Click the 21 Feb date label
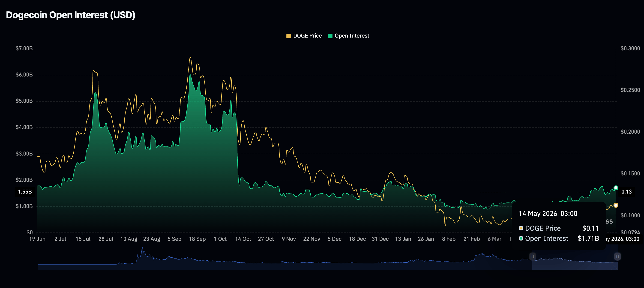 tap(472, 239)
